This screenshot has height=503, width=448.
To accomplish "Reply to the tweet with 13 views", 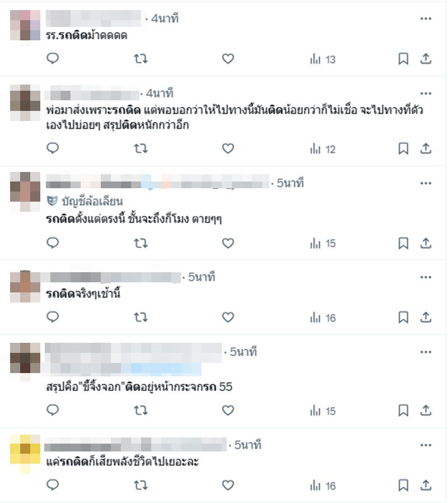I will click(x=53, y=59).
